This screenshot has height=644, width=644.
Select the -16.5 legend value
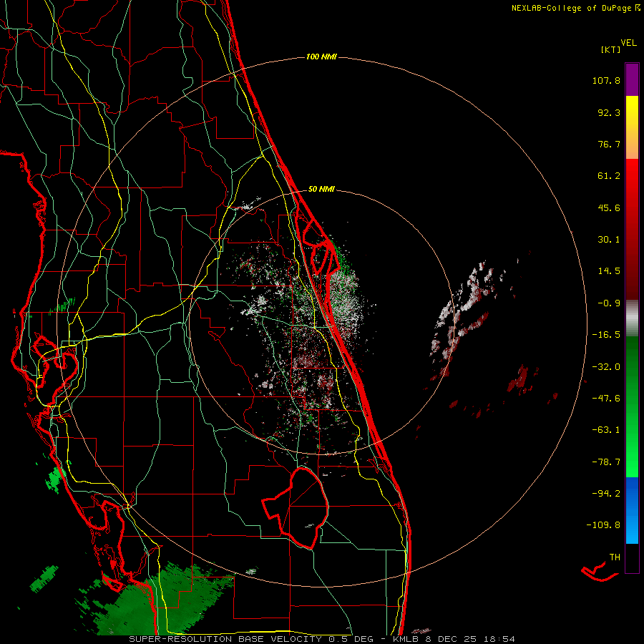pos(606,335)
